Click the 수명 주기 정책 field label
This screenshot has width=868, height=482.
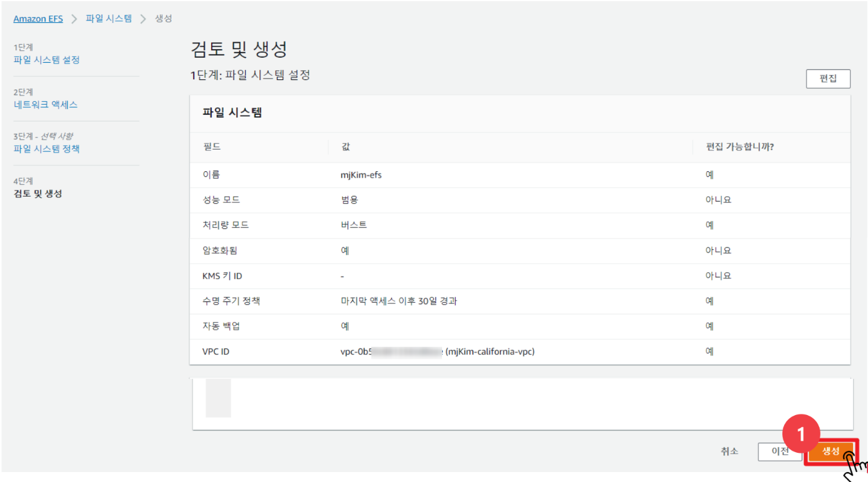click(231, 301)
